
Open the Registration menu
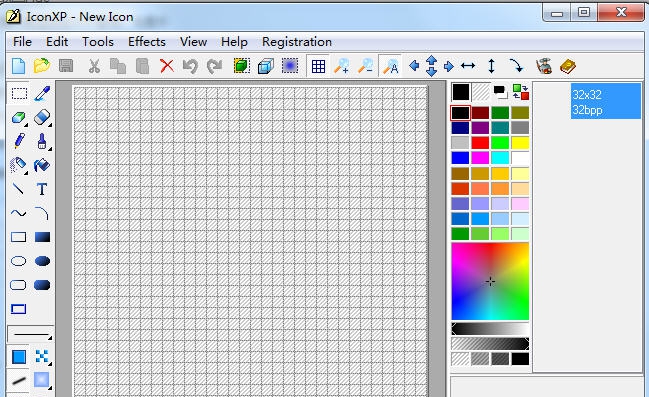(x=297, y=42)
